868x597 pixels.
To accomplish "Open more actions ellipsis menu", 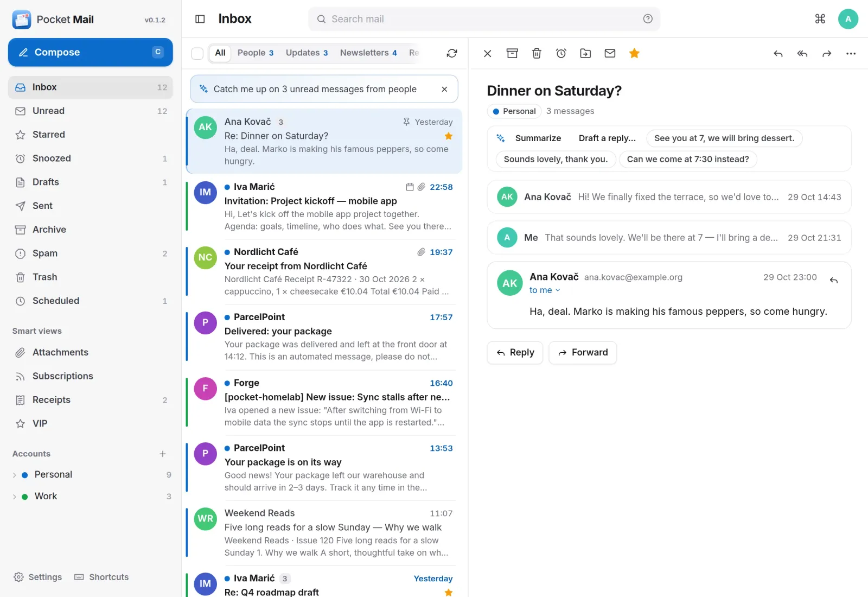I will [851, 53].
